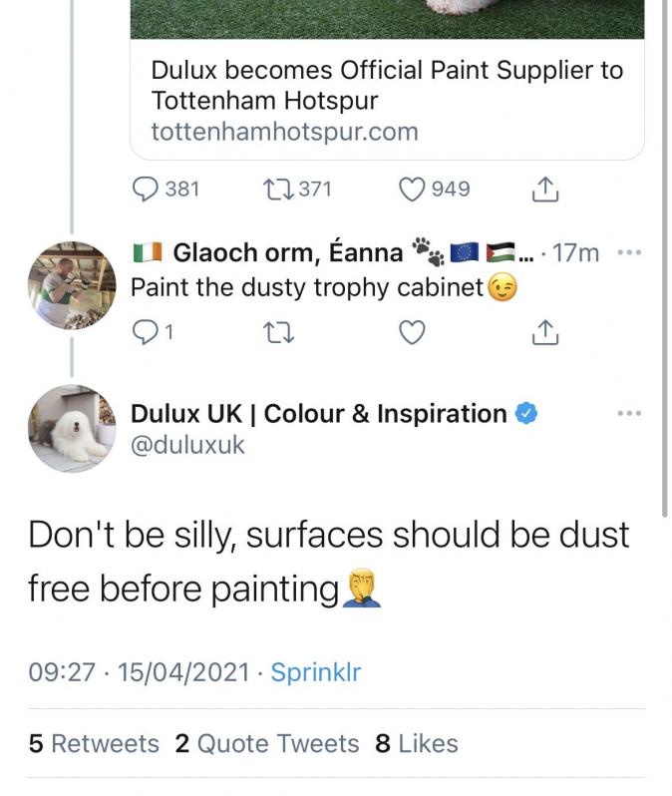The width and height of the screenshot is (672, 796).
Task: View the 2 Quote Tweets list
Action: [267, 744]
